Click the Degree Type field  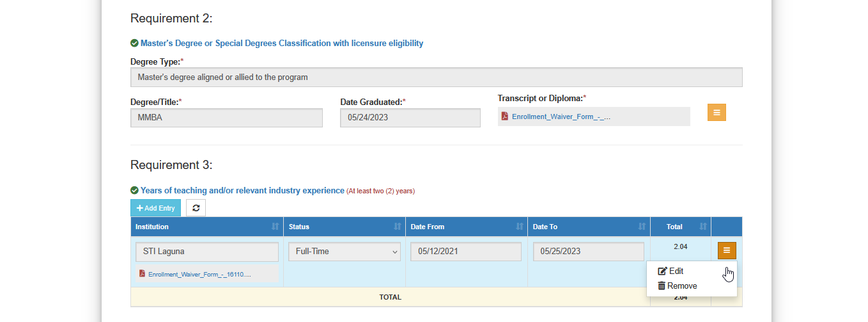[x=437, y=77]
